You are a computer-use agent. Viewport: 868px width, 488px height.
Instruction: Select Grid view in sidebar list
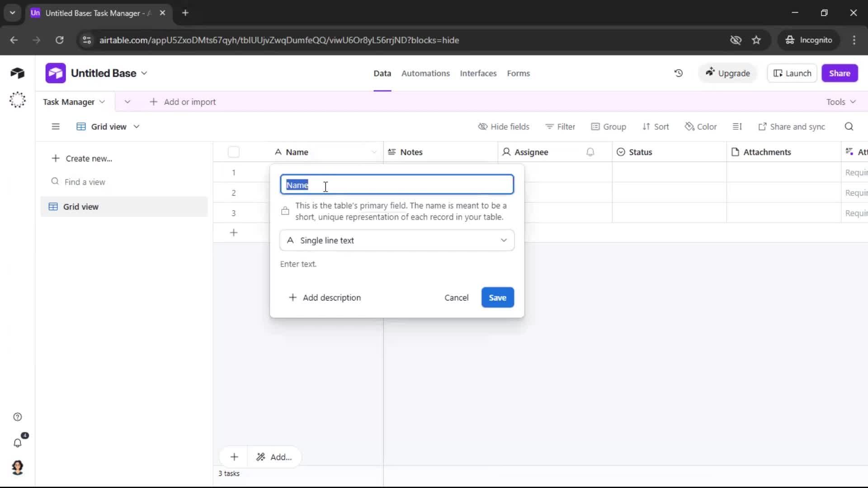(124, 206)
